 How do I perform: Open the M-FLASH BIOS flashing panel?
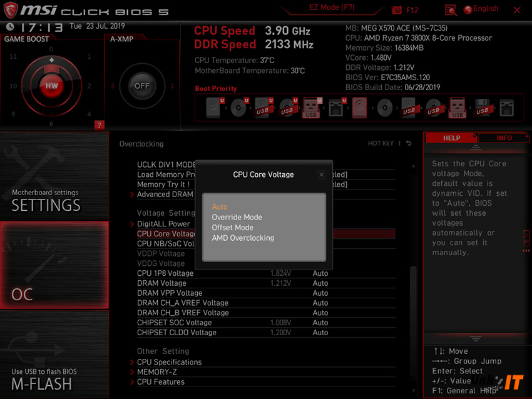pos(54,355)
